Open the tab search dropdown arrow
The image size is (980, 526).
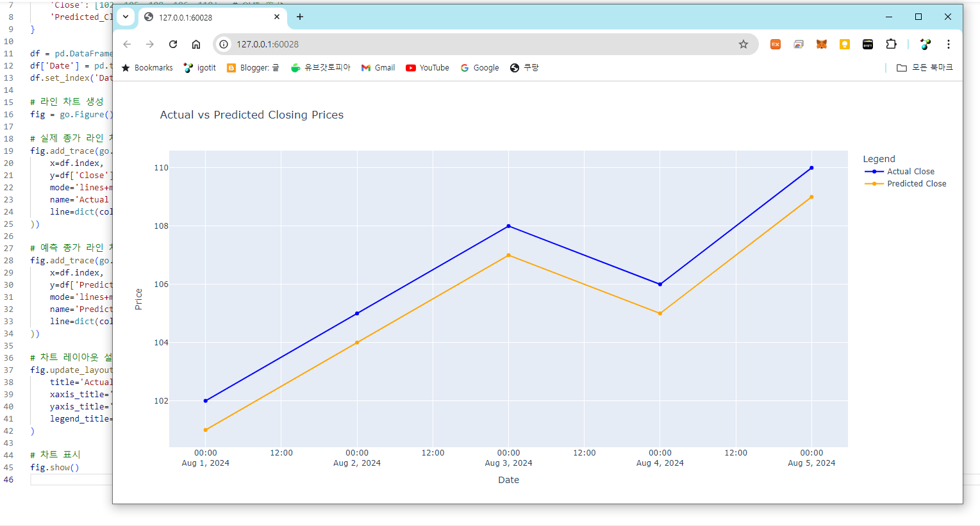(126, 17)
